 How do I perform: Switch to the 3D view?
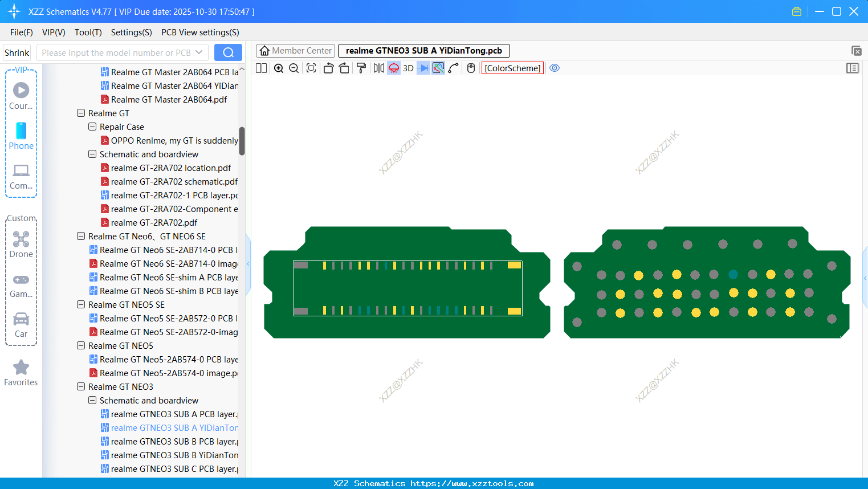point(408,68)
